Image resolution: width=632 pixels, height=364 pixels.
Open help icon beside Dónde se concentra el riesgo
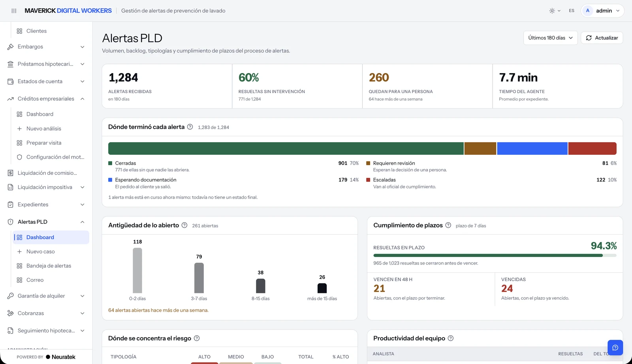click(197, 338)
